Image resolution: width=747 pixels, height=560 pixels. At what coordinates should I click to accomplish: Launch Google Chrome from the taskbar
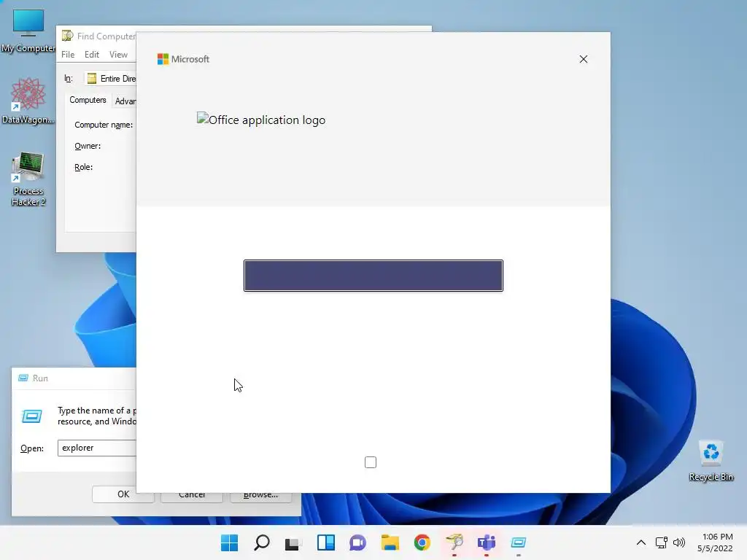(x=422, y=542)
